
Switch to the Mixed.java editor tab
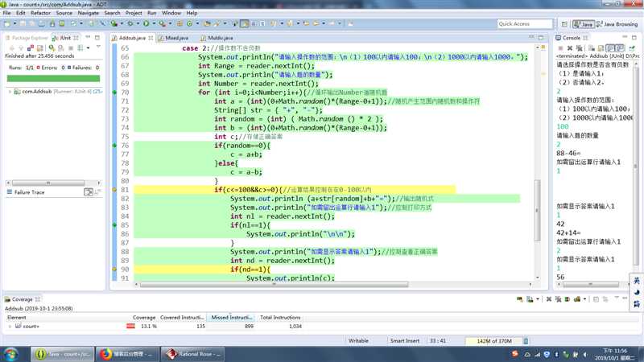pos(173,38)
